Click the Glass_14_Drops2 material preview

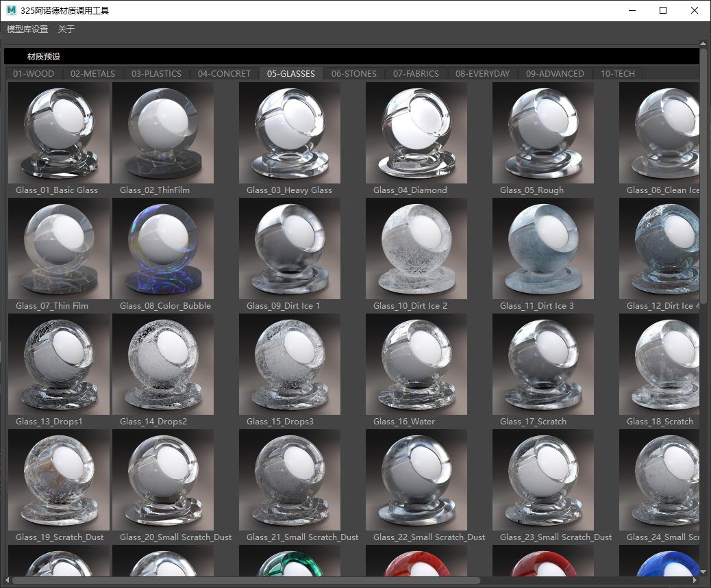tap(163, 364)
